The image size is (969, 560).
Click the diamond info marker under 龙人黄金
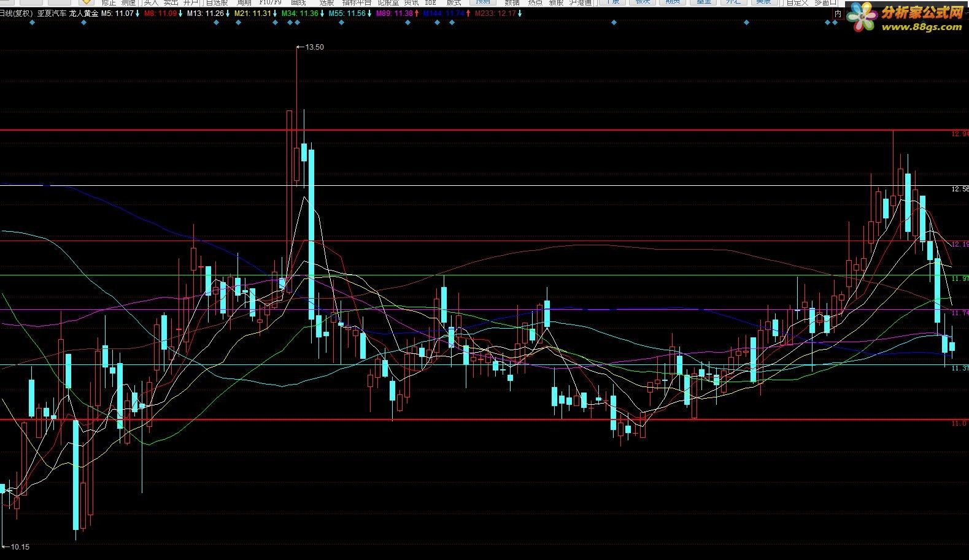pyautogui.click(x=85, y=23)
